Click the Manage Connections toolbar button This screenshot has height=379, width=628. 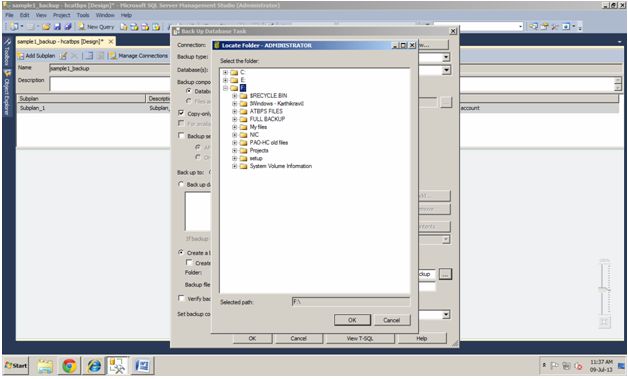[x=139, y=56]
